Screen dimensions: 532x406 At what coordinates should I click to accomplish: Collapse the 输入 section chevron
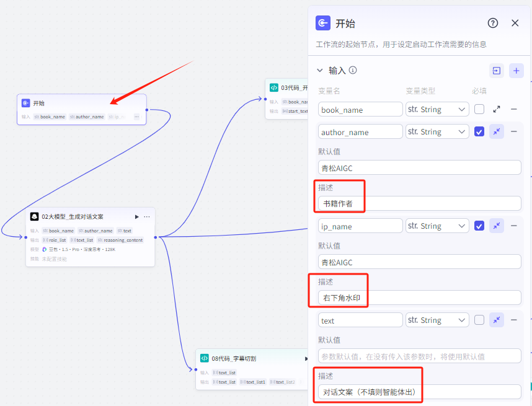(319, 71)
